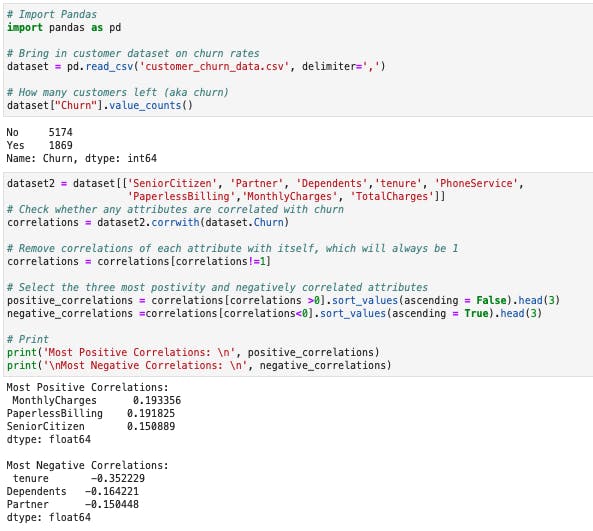Click the 'SeniorCitizen' column string in dataset2
This screenshot has width=593, height=531.
(172, 183)
